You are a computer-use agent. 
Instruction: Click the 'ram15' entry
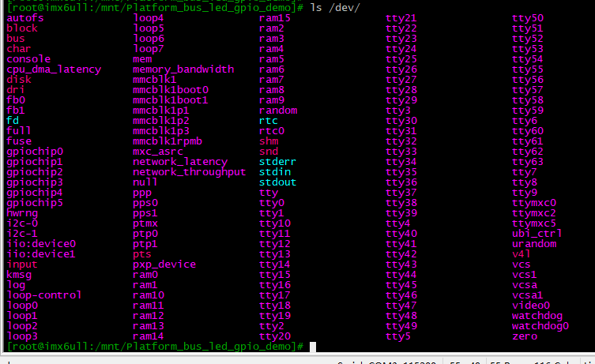275,18
